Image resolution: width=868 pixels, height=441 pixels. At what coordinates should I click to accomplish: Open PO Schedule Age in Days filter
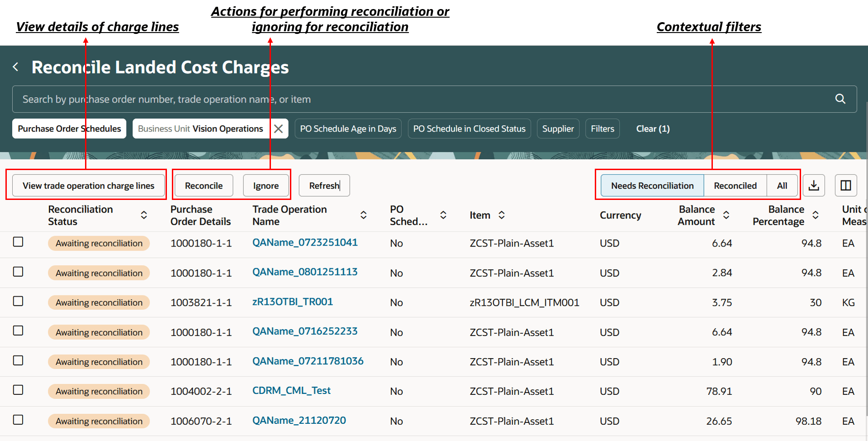[348, 129]
